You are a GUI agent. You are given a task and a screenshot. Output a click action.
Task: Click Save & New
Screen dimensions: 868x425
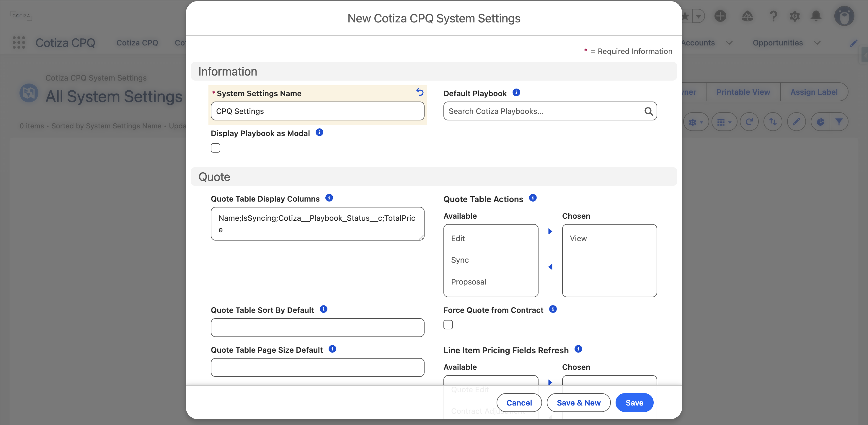coord(579,403)
